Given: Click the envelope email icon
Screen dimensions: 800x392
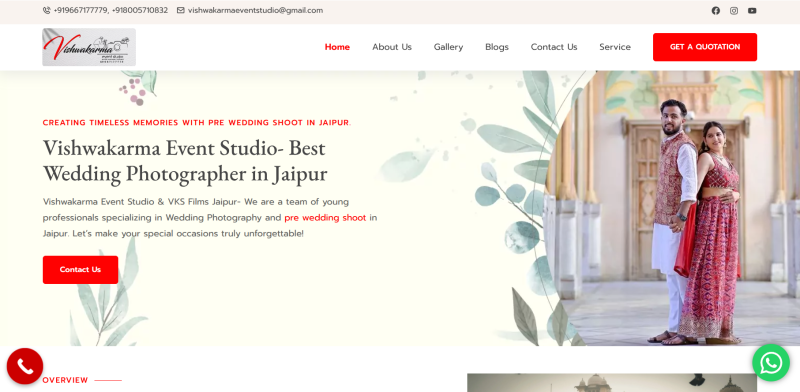Looking at the screenshot, I should coord(181,10).
